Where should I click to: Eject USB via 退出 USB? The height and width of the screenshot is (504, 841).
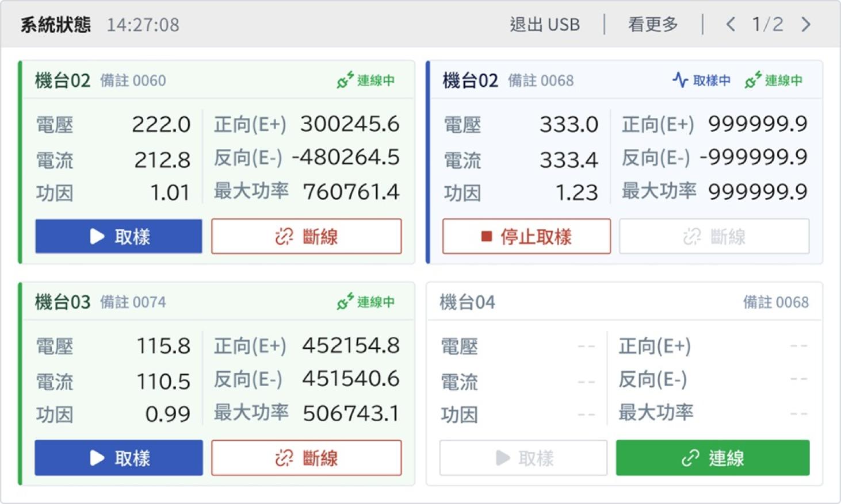click(544, 25)
